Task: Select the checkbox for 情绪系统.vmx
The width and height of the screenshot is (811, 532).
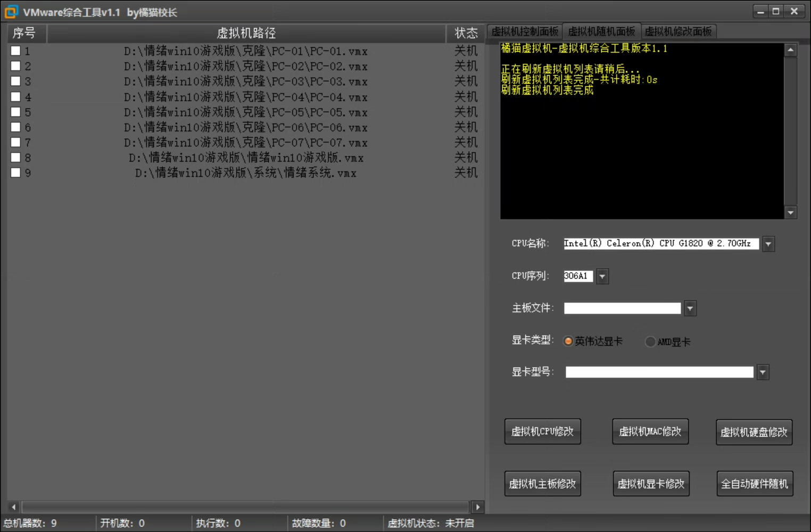Action: [x=15, y=173]
